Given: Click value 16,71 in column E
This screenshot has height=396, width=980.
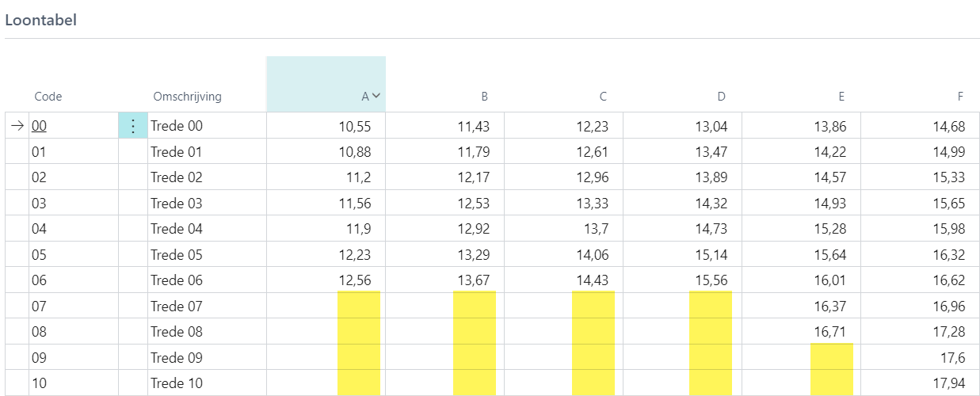Looking at the screenshot, I should (829, 332).
